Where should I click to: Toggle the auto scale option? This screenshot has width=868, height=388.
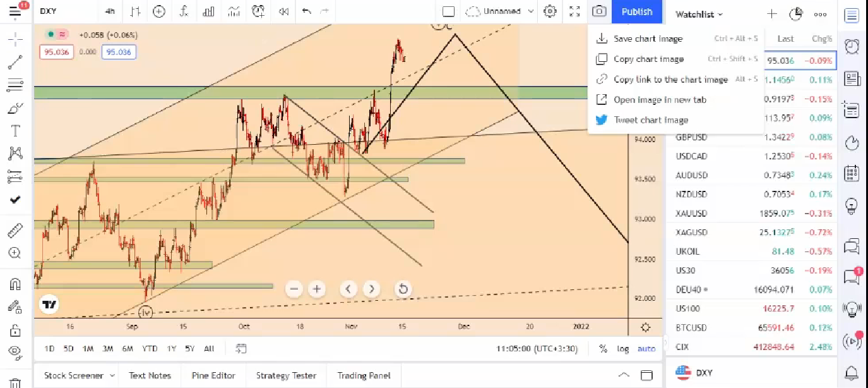[646, 348]
